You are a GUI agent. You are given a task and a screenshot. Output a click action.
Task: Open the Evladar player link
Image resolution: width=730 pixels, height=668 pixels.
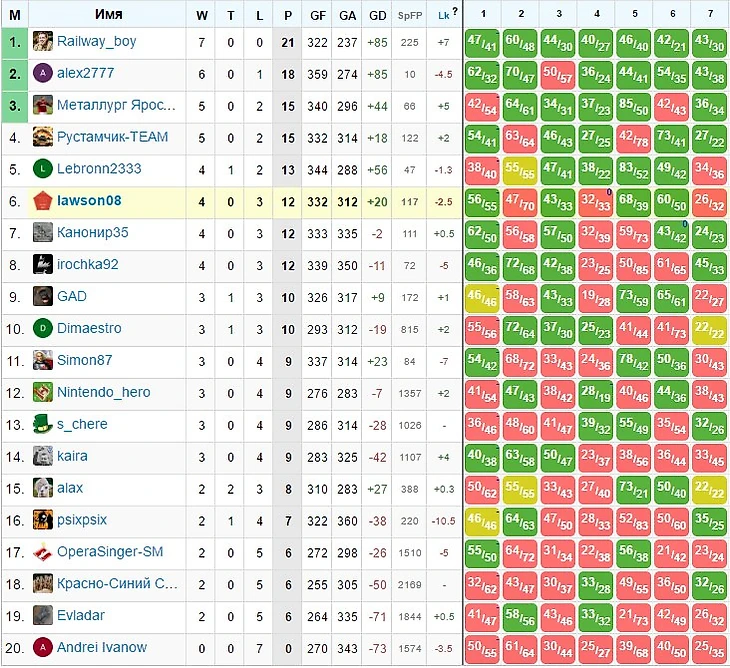[x=81, y=616]
